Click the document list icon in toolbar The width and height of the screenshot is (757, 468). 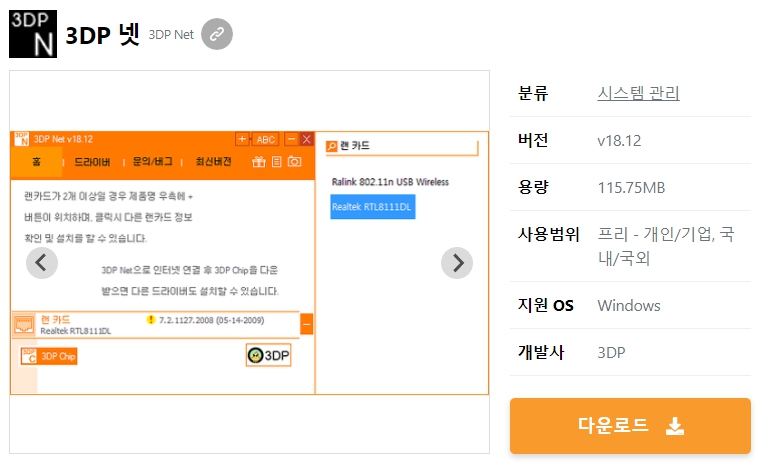click(277, 162)
